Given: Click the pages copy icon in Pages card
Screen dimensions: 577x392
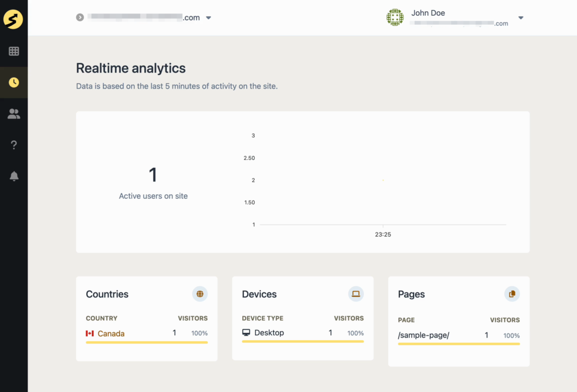Looking at the screenshot, I should coord(512,294).
